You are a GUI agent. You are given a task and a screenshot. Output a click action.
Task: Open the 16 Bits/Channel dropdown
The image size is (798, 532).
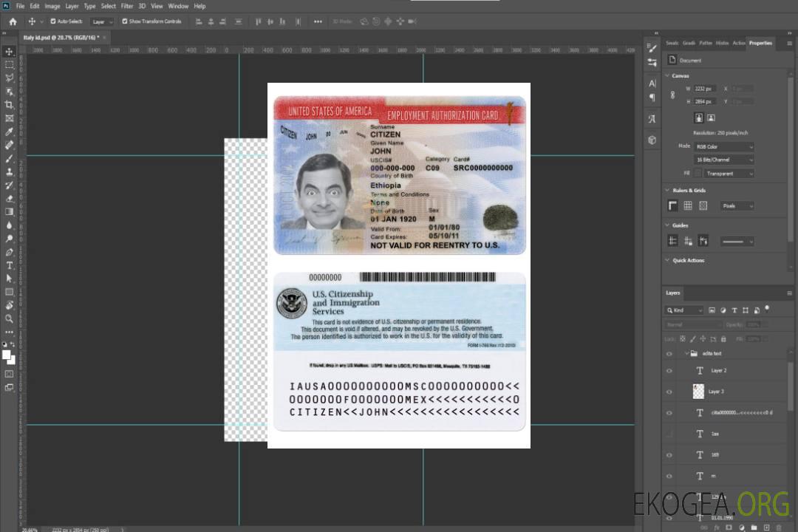tap(723, 160)
